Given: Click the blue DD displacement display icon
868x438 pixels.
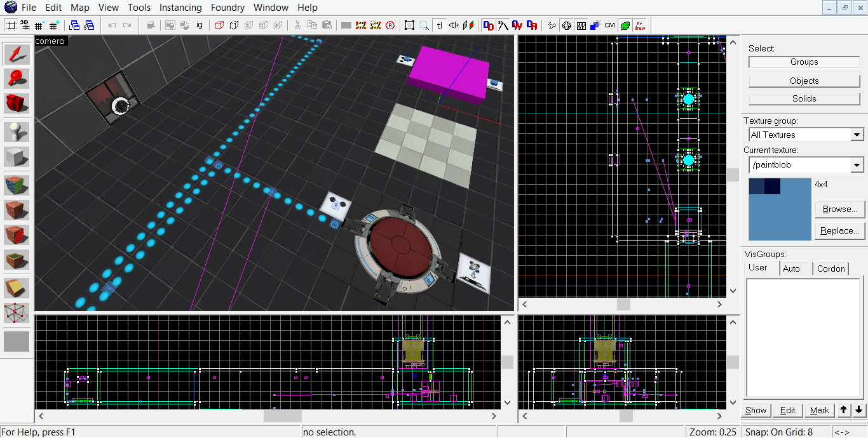Looking at the screenshot, I should click(488, 25).
